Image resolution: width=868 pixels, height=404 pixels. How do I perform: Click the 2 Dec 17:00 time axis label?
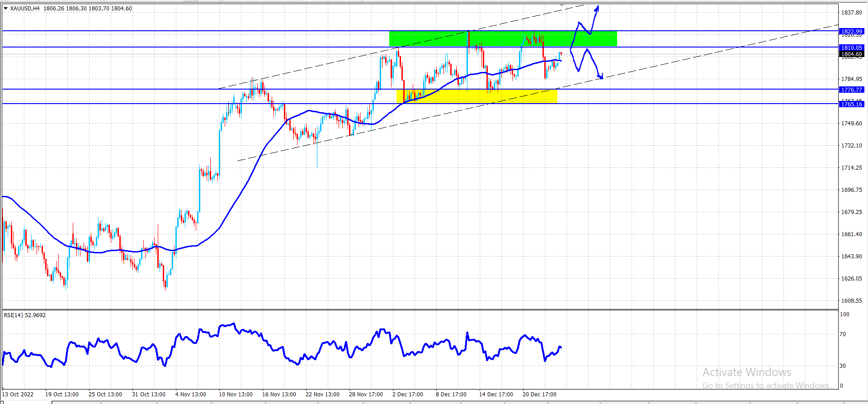[x=408, y=394]
